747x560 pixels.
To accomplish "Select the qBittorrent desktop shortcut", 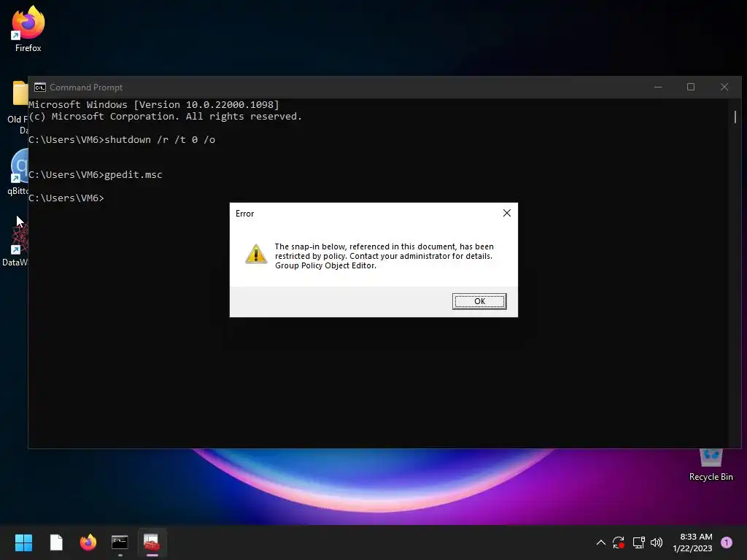I will click(x=18, y=172).
